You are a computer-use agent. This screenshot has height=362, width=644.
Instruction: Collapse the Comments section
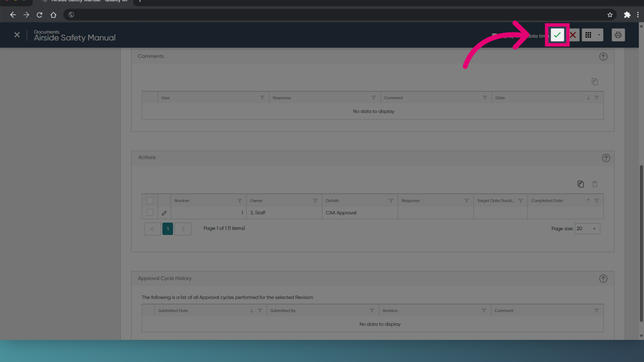pos(603,57)
